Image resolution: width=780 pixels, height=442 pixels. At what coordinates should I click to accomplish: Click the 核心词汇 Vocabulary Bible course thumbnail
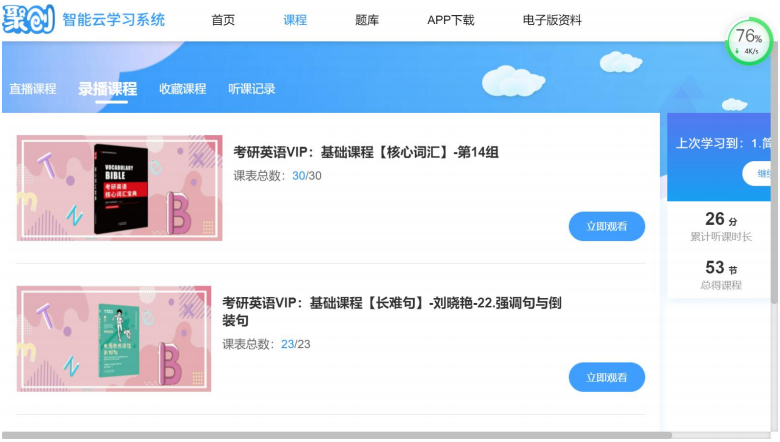[119, 188]
